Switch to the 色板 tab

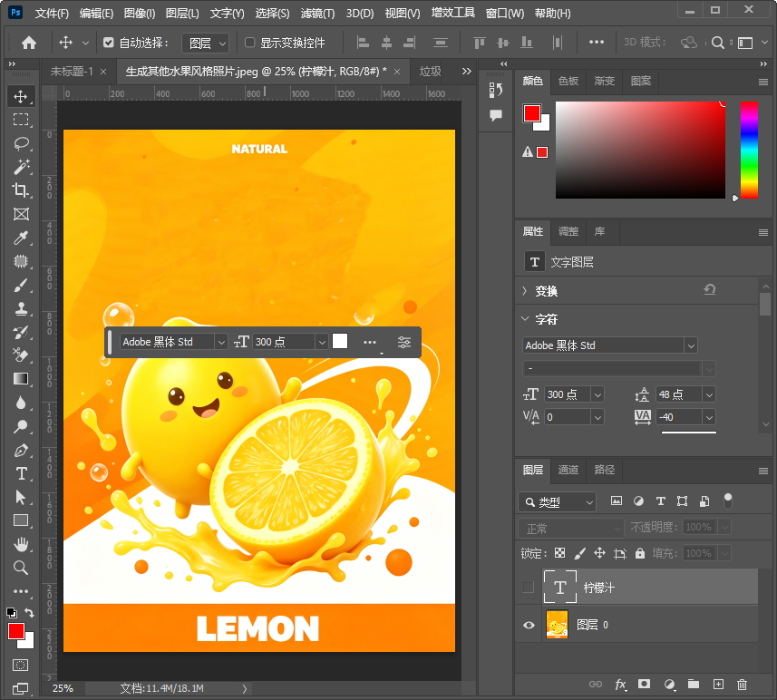tap(568, 81)
